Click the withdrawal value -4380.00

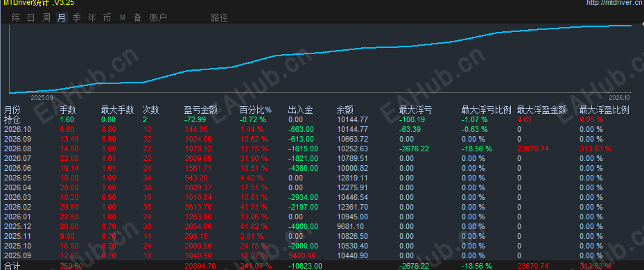[303, 168]
